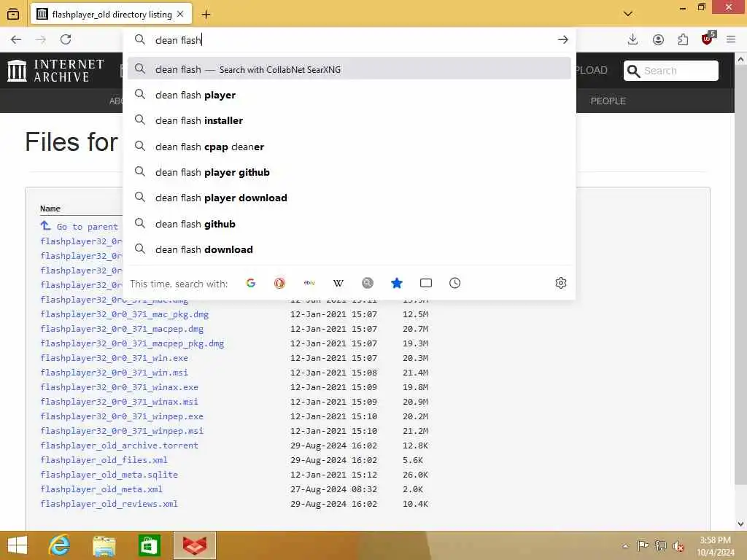Submit the address bar search with go arrow
Screen dimensions: 747x560
click(x=562, y=40)
